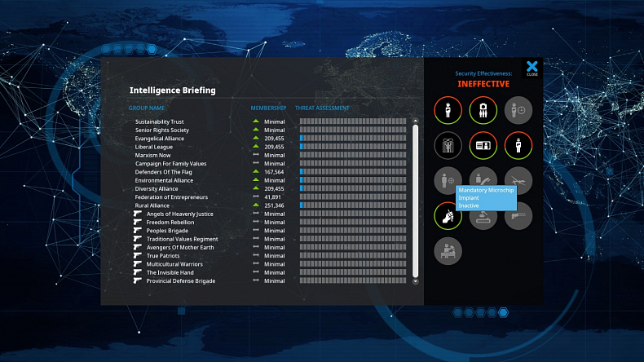This screenshot has height=362, width=644.
Task: Click the pistol icon beside Freedom Rebellion
Action: [x=138, y=223]
